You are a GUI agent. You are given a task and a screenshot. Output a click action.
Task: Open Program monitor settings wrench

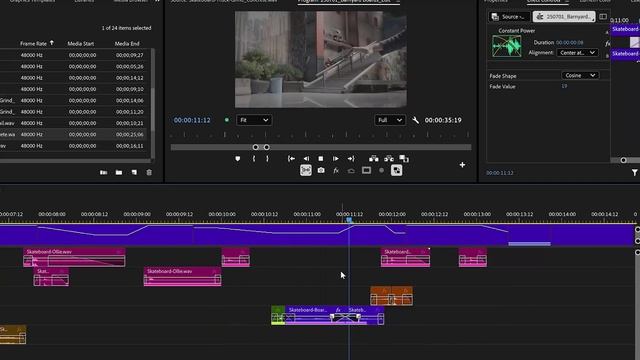(x=416, y=120)
